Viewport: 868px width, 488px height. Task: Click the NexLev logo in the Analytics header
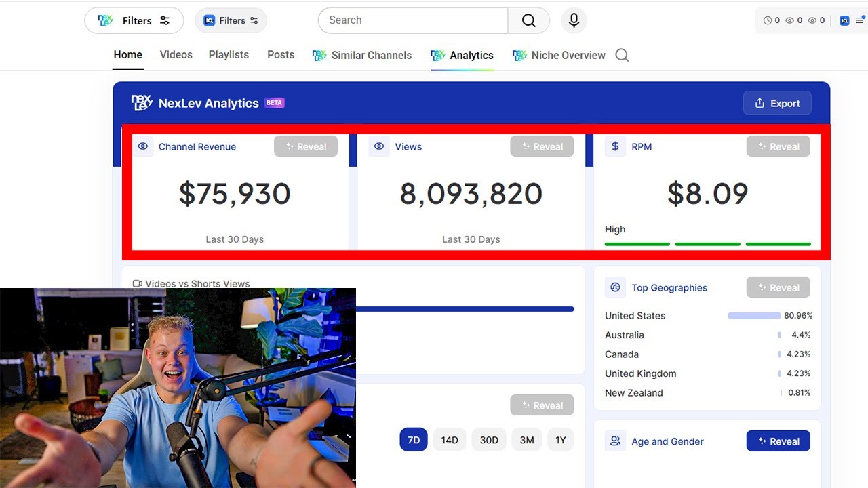(x=142, y=103)
